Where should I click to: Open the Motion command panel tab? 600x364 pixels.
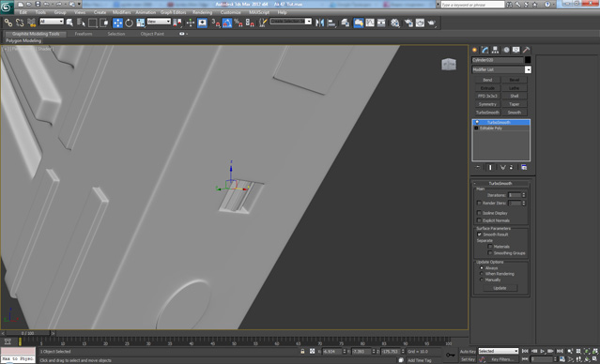coord(506,50)
